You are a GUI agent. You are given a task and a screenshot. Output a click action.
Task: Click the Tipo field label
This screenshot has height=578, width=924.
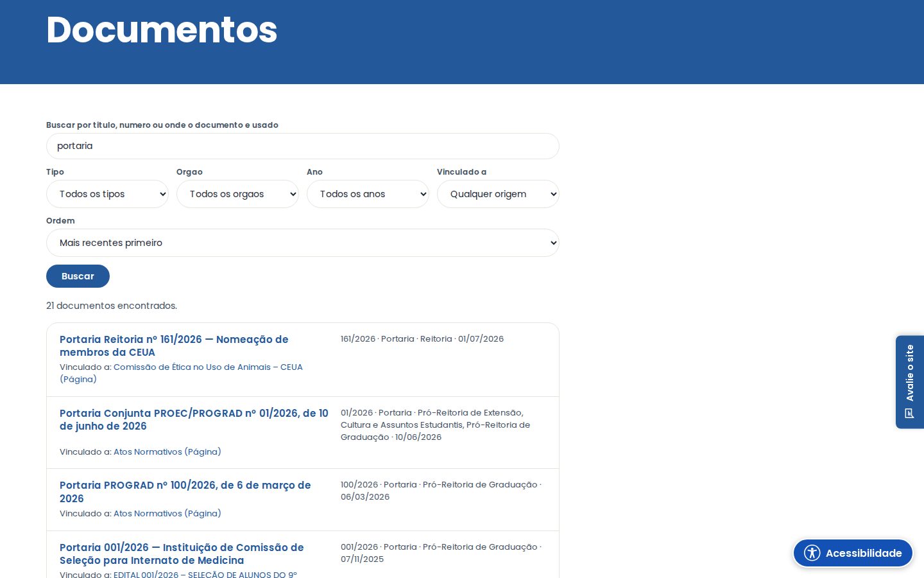coord(55,171)
